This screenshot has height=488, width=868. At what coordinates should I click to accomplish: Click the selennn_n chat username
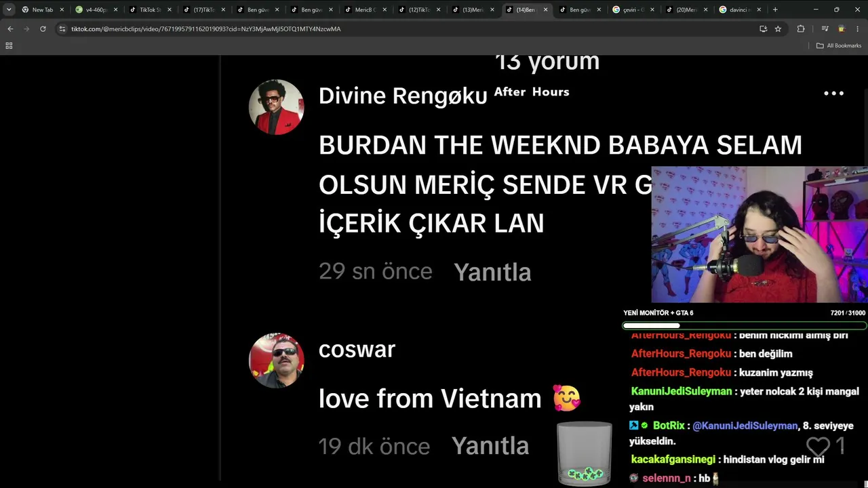(666, 478)
